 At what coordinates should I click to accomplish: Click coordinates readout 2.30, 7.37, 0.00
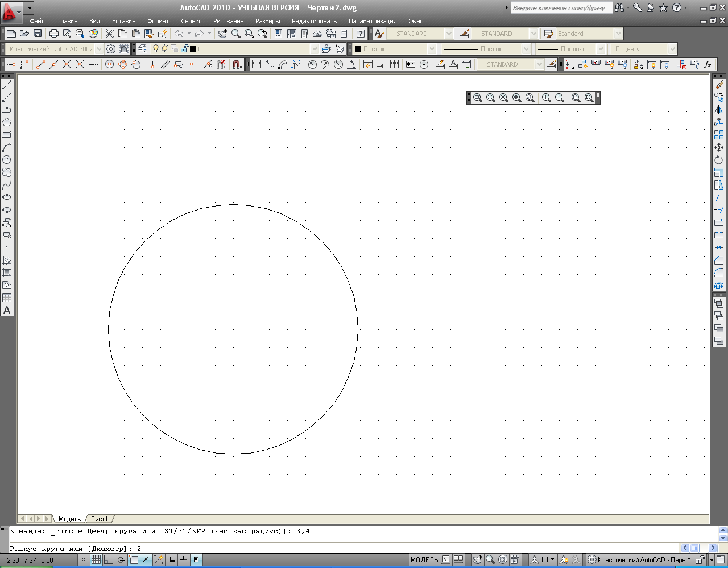coord(30,560)
